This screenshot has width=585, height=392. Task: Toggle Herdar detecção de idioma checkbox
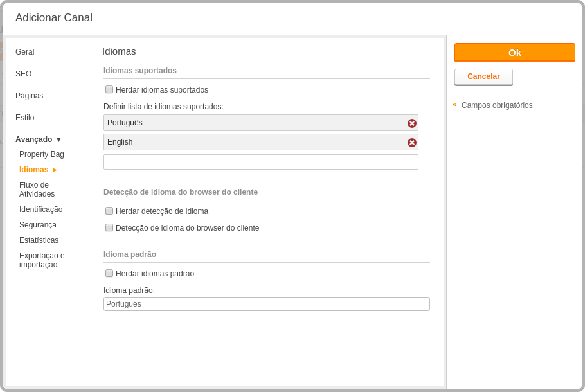109,211
